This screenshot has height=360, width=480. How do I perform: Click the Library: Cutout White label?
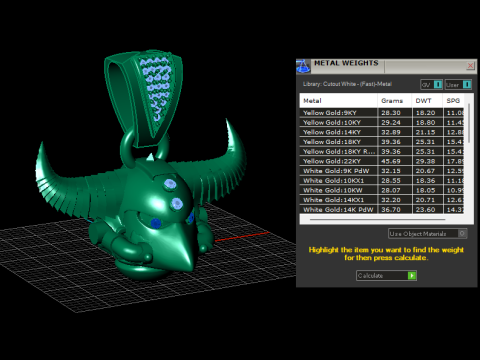[x=347, y=84]
